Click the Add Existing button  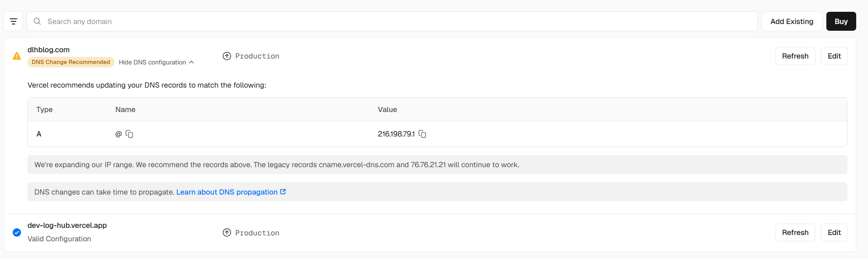792,21
